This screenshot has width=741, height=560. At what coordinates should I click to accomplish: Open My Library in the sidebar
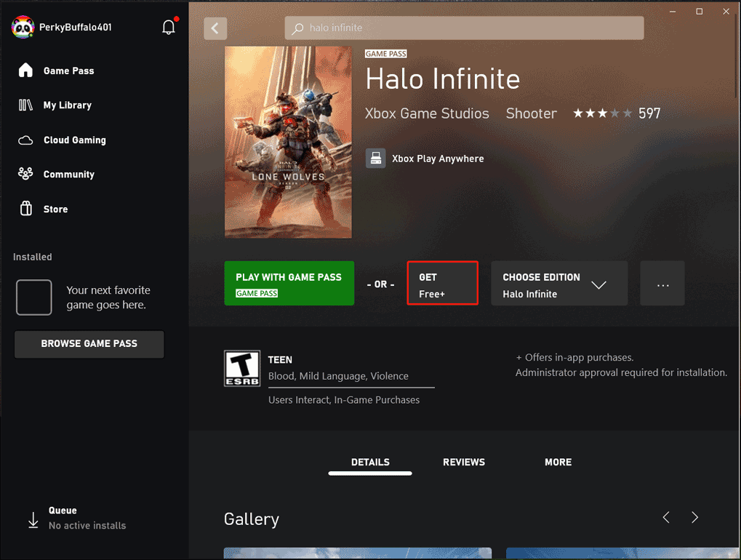tap(67, 105)
